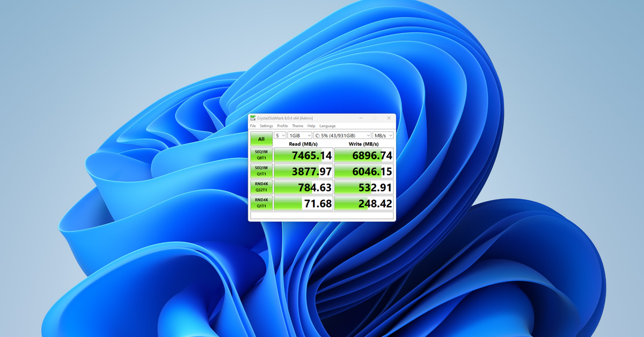This screenshot has height=337, width=644.
Task: Start the RND4K Q1T1 test
Action: pyautogui.click(x=261, y=203)
